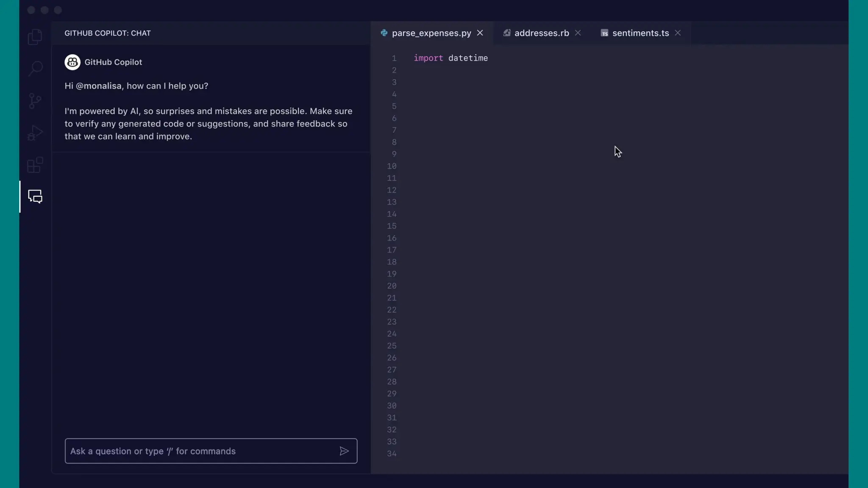The height and width of the screenshot is (488, 868).
Task: Focus the Ask a question input field
Action: click(201, 451)
